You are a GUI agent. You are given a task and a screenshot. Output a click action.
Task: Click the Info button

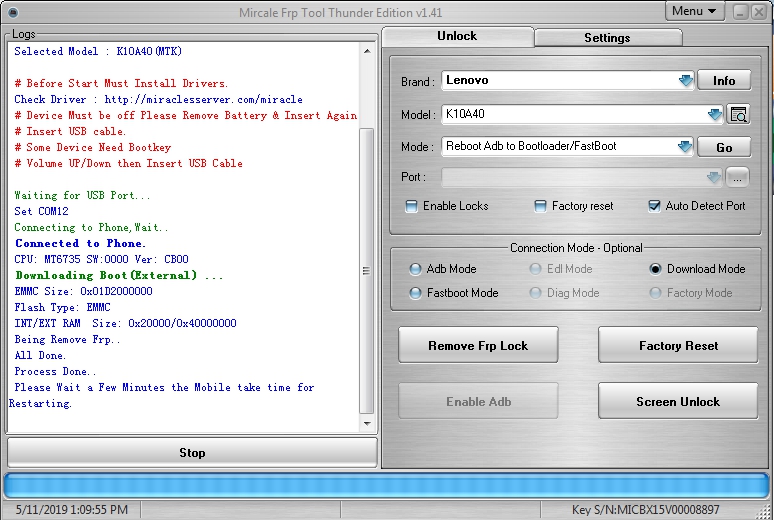point(724,80)
